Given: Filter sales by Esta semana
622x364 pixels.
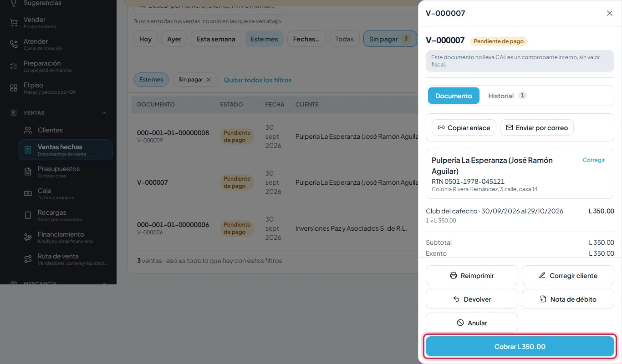Looking at the screenshot, I should [216, 39].
